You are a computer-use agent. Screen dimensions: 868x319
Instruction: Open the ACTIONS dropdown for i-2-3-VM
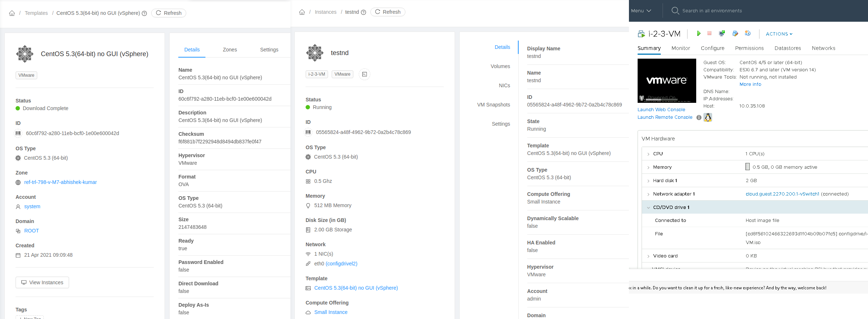point(779,34)
